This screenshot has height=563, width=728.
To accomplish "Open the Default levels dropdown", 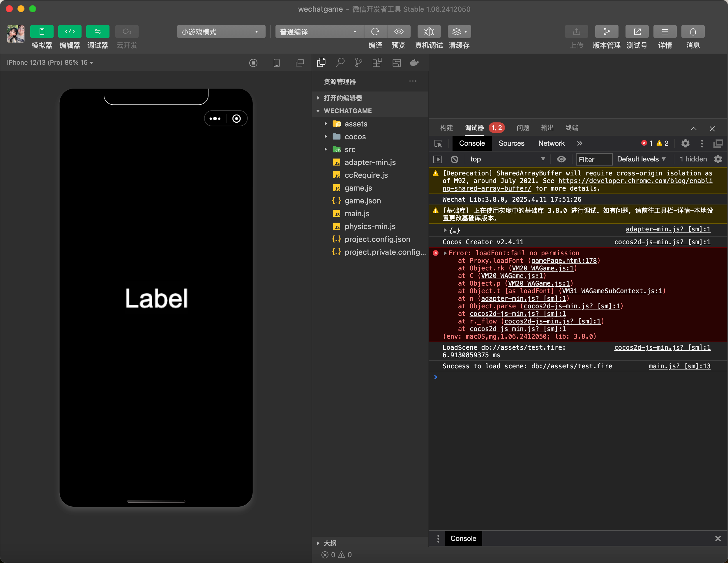I will tap(641, 159).
